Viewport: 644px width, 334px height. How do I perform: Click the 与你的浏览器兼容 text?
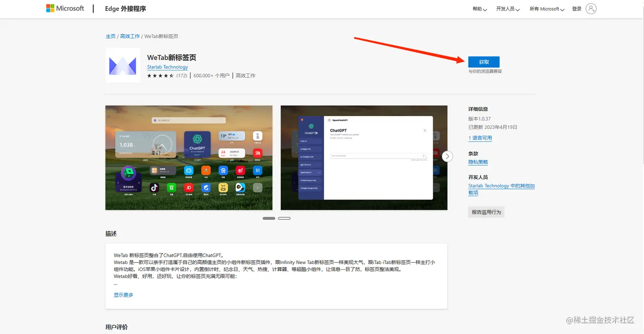[x=485, y=71]
